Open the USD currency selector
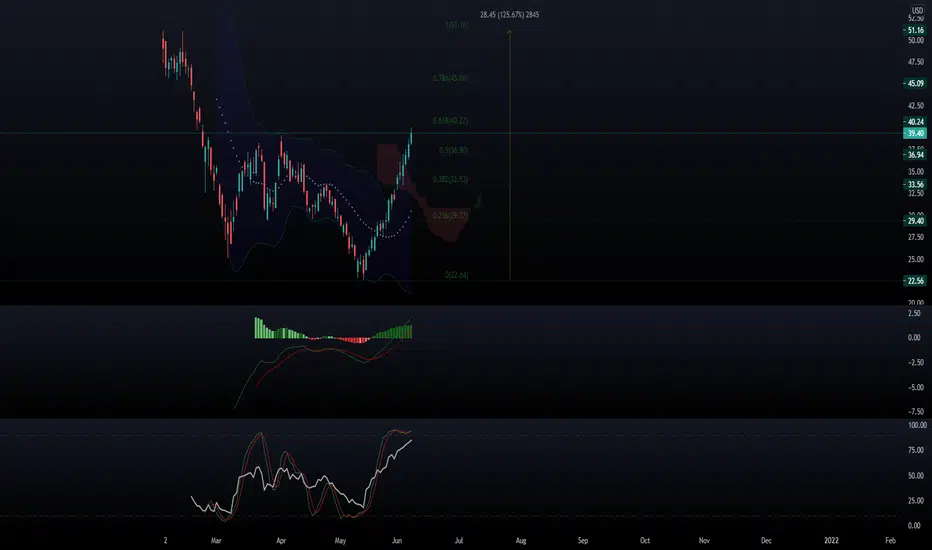932x550 pixels. 917,11
